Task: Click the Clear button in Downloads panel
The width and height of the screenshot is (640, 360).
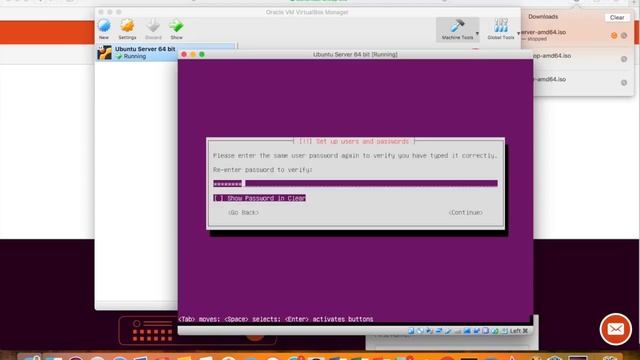Action: point(617,18)
